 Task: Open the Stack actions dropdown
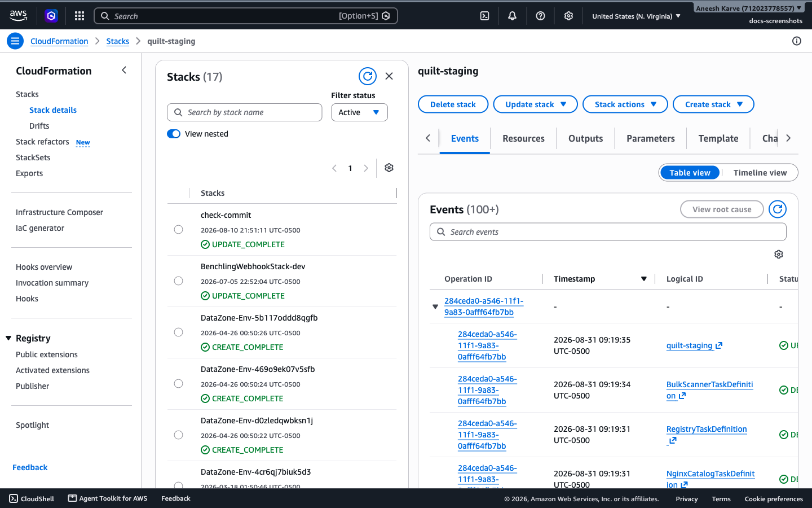(x=625, y=104)
